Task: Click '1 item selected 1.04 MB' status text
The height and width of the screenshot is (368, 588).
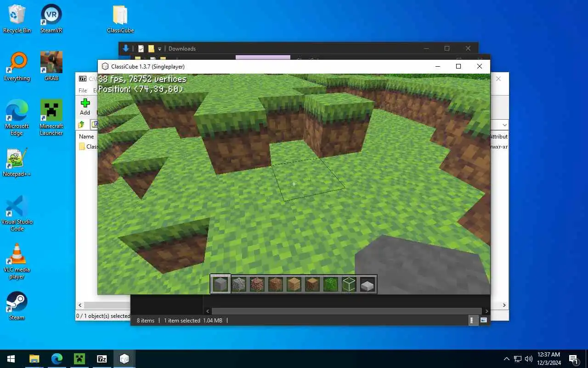Action: 193,320
